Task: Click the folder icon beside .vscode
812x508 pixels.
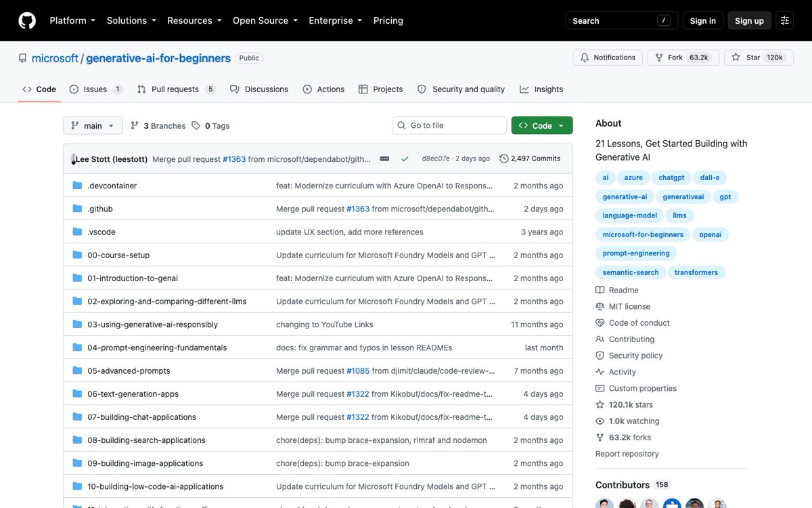Action: 77,232
